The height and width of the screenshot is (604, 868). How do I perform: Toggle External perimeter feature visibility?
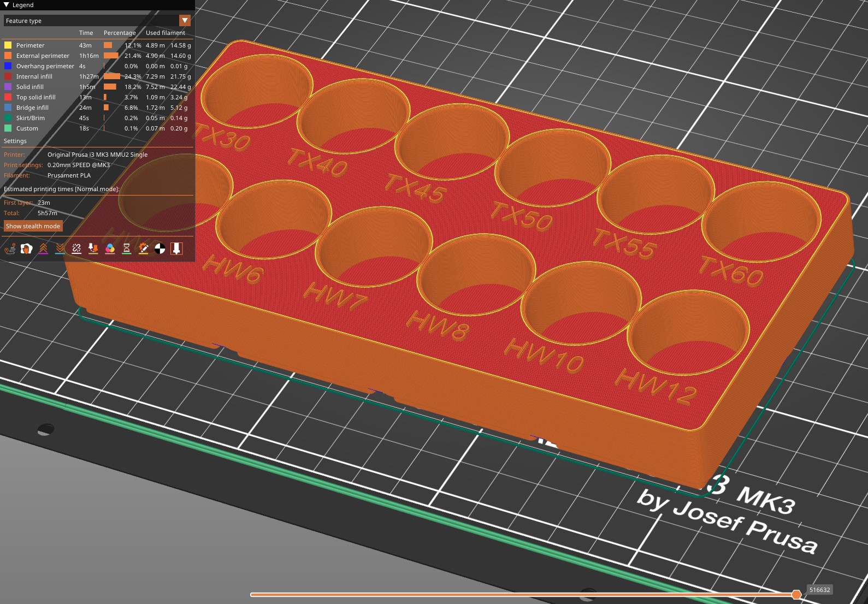point(98,56)
